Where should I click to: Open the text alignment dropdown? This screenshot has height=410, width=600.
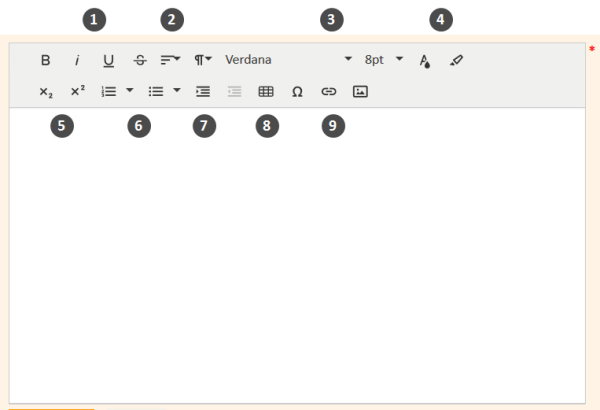[171, 60]
